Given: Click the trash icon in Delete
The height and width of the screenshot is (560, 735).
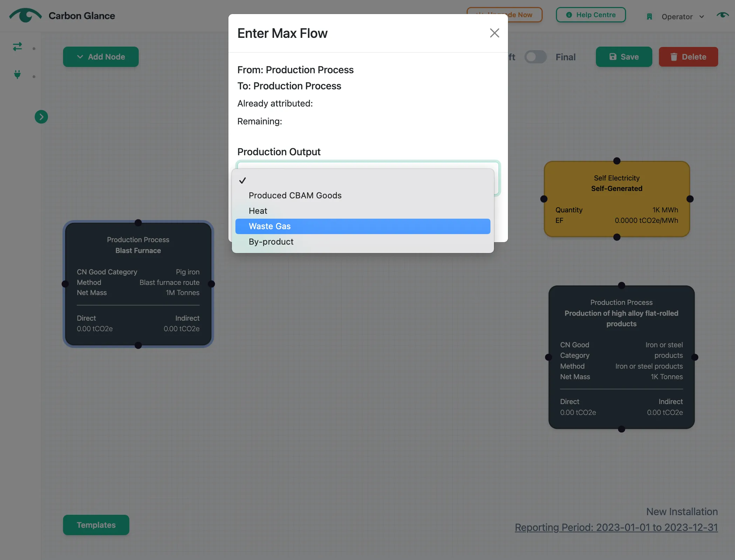Looking at the screenshot, I should pyautogui.click(x=673, y=57).
